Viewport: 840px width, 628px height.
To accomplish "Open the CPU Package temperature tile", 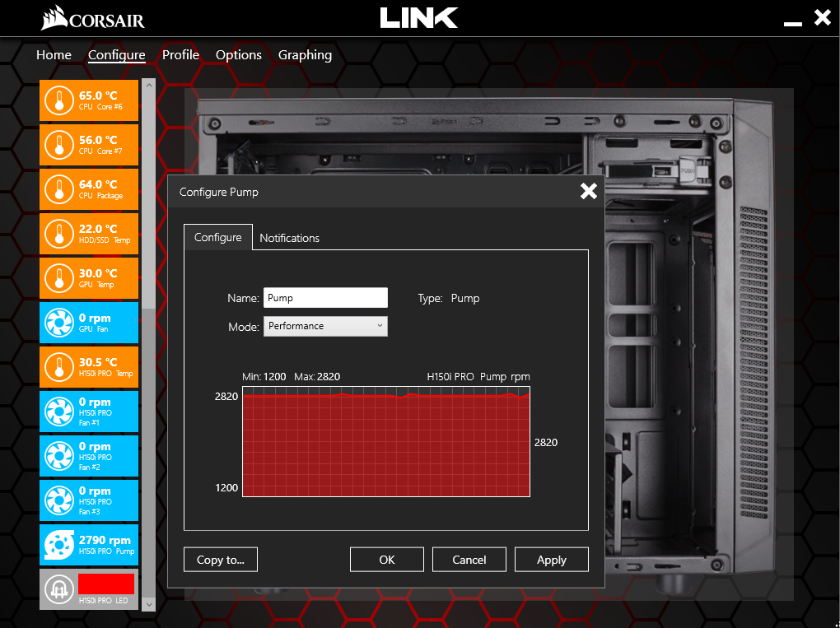I will click(89, 189).
